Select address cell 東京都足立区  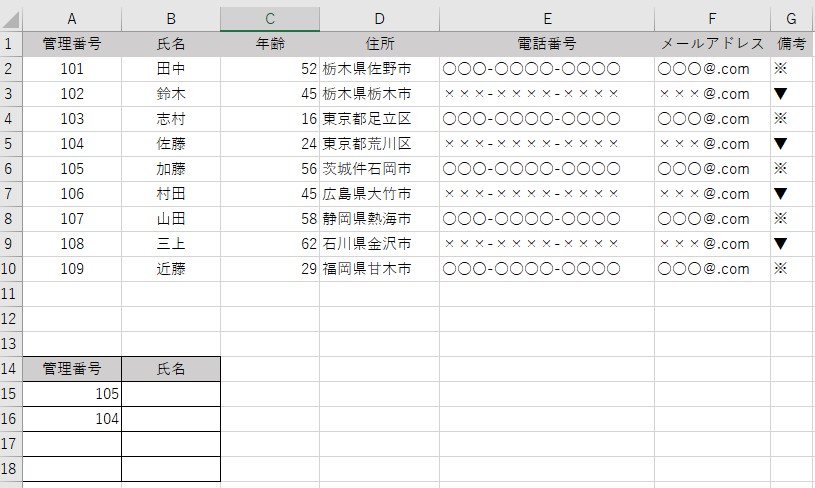point(379,119)
